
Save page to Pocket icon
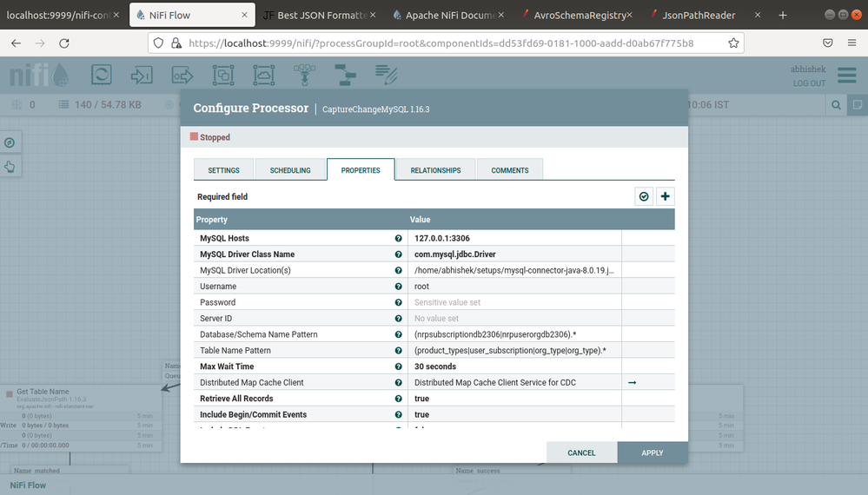(x=827, y=43)
